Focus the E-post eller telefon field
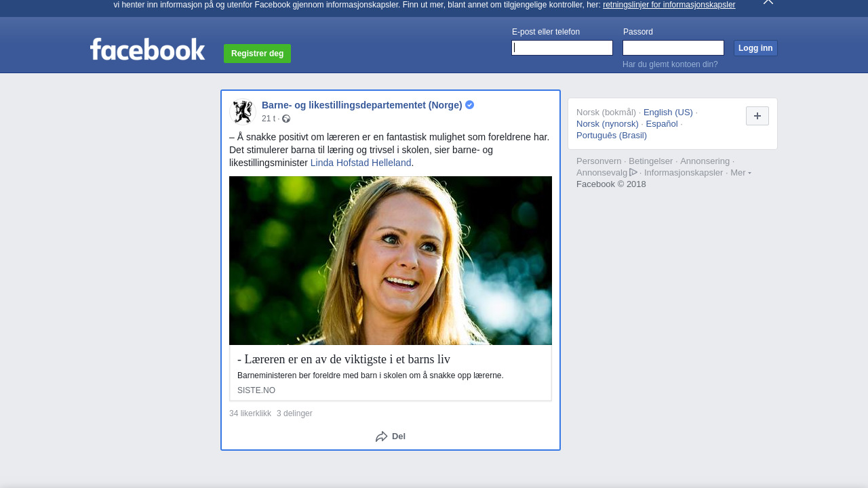 click(x=562, y=48)
